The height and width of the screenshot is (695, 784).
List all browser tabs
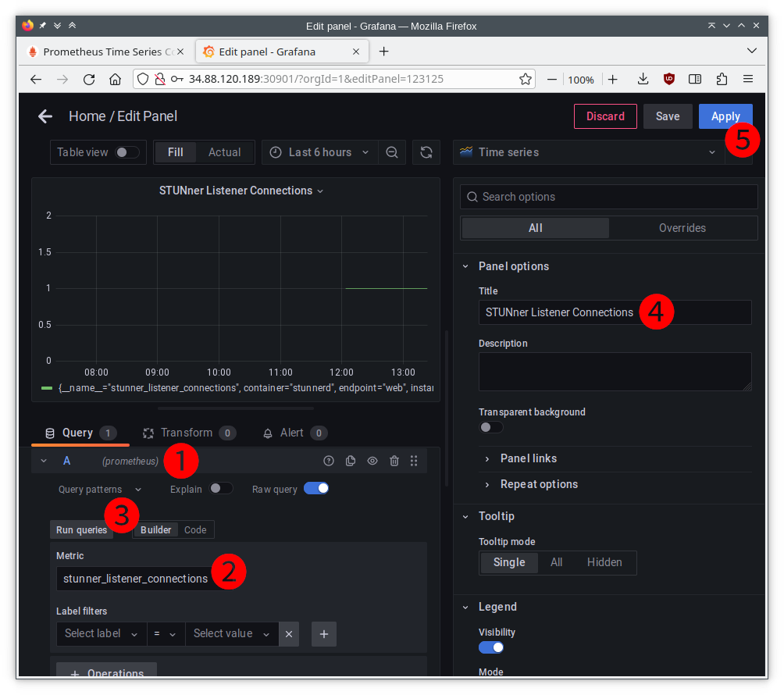click(751, 51)
